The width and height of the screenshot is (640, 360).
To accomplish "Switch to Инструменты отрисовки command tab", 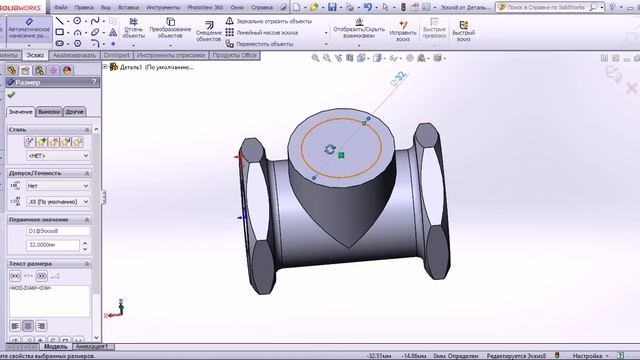I will point(171,55).
